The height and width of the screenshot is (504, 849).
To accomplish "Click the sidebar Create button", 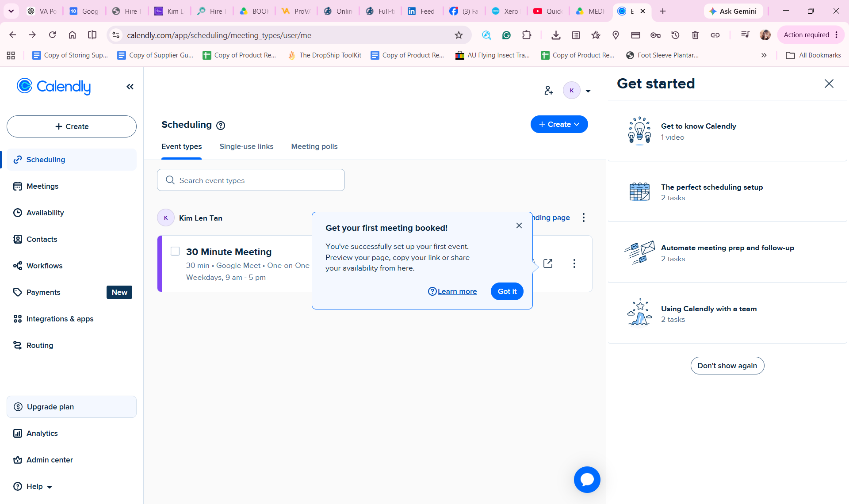I will point(72,126).
